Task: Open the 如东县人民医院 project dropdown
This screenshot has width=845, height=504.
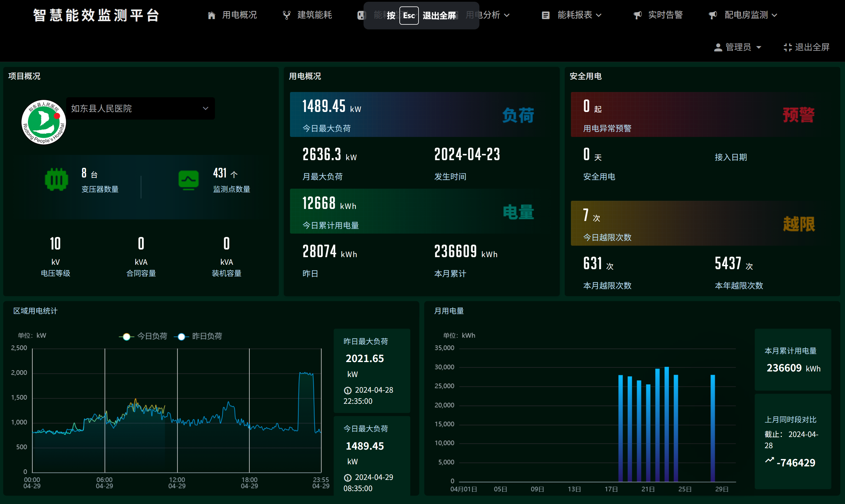Action: pyautogui.click(x=140, y=108)
